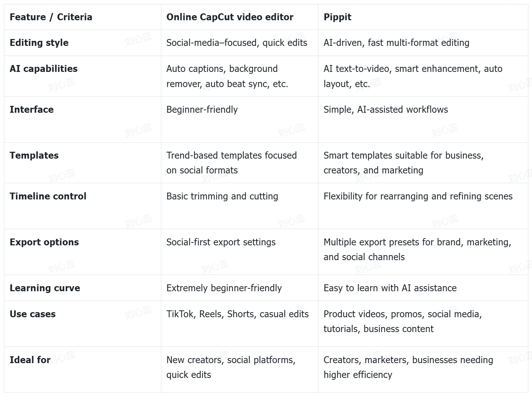Click the "Trend-based templates focused" cell
532x396 pixels.
pyautogui.click(x=231, y=163)
